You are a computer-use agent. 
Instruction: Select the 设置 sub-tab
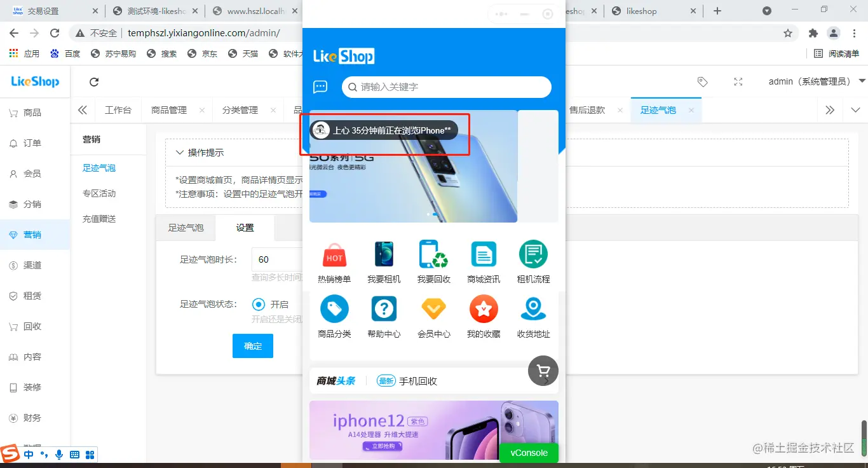(245, 228)
